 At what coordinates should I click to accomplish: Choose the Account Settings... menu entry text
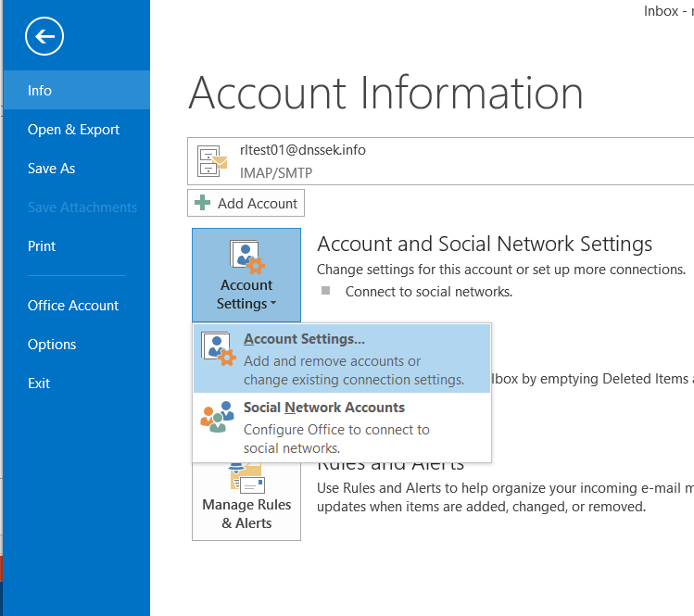304,339
